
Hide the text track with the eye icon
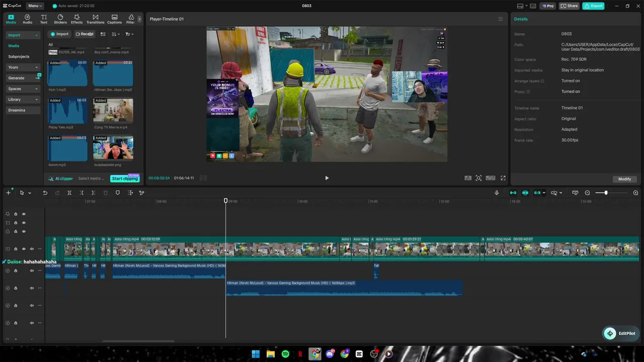[24, 223]
